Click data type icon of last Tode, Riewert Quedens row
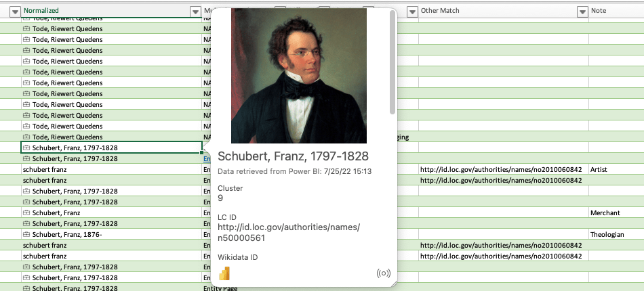Viewport: 644px width, 291px height. click(x=26, y=137)
